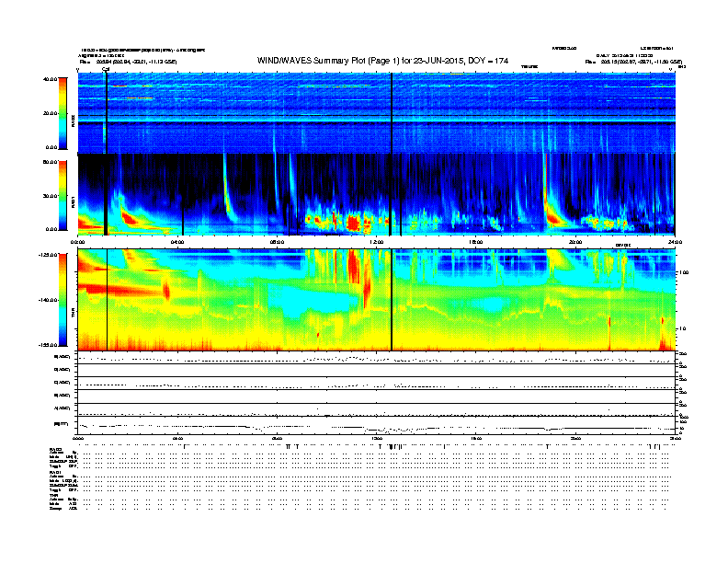The width and height of the screenshot is (728, 563).
Task: Select the RAD1 color scale bar
Action: click(x=63, y=196)
